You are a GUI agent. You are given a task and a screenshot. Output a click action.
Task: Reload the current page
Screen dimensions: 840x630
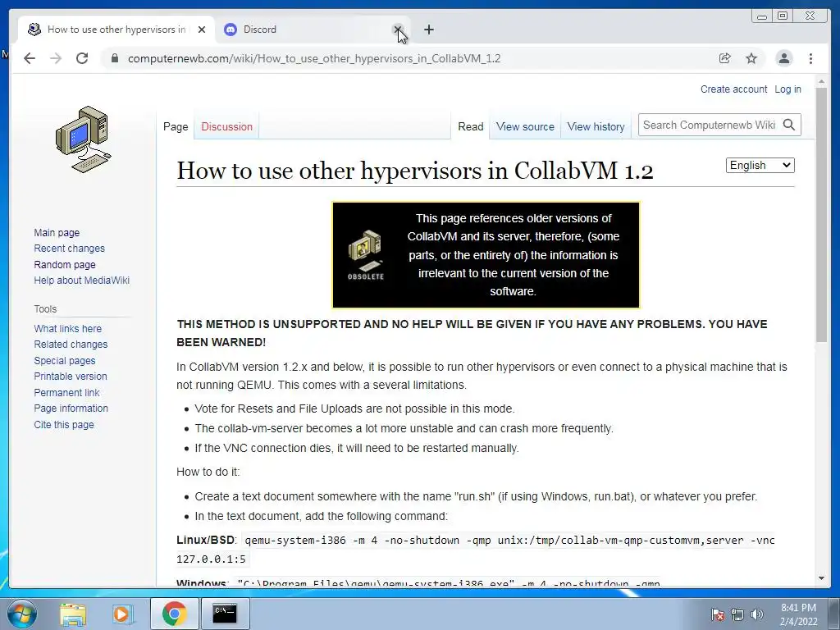(82, 58)
